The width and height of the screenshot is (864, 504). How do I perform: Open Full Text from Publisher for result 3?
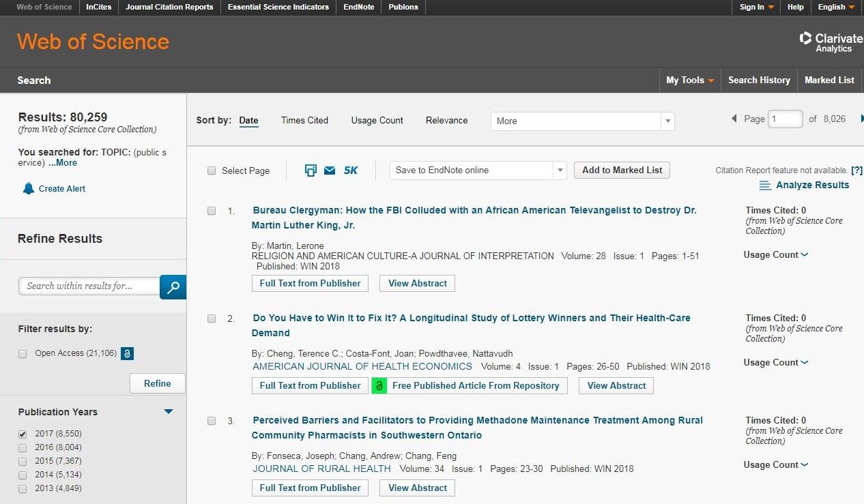coord(310,488)
